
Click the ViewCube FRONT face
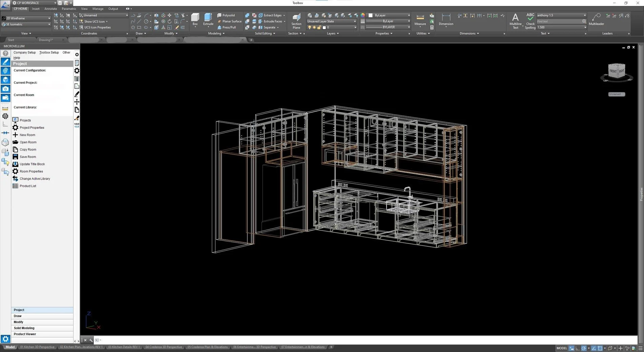click(x=613, y=71)
